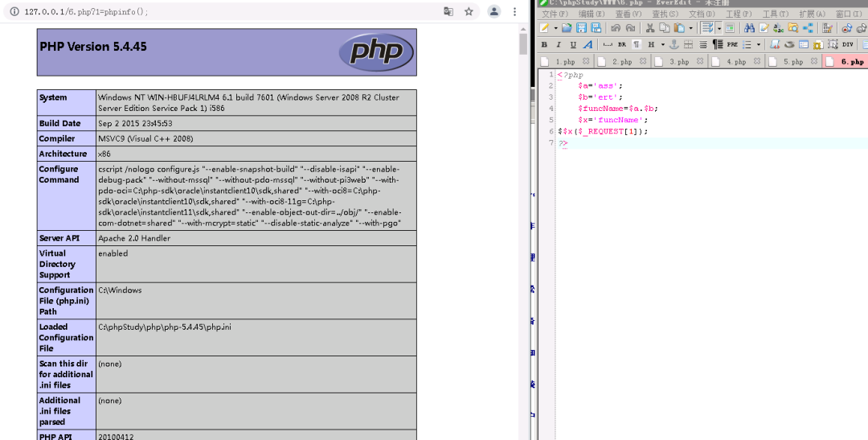Image resolution: width=868 pixels, height=440 pixels.
Task: Open the 工具(T) menu
Action: pyautogui.click(x=776, y=14)
